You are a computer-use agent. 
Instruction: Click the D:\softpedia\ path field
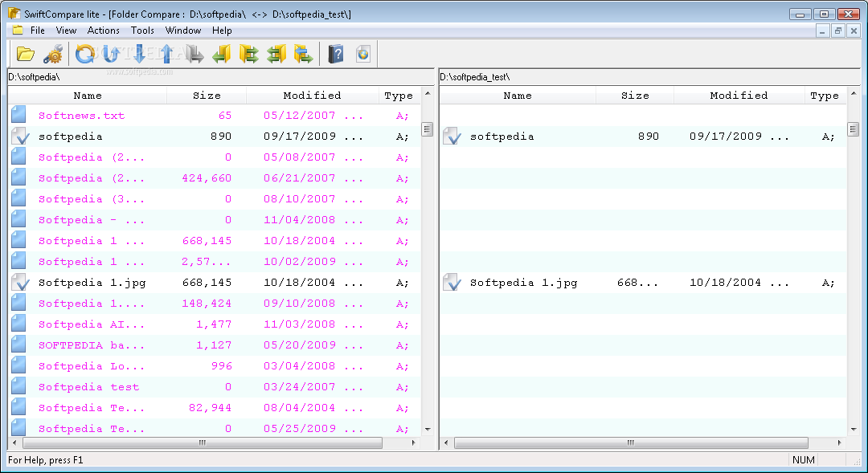(x=221, y=77)
